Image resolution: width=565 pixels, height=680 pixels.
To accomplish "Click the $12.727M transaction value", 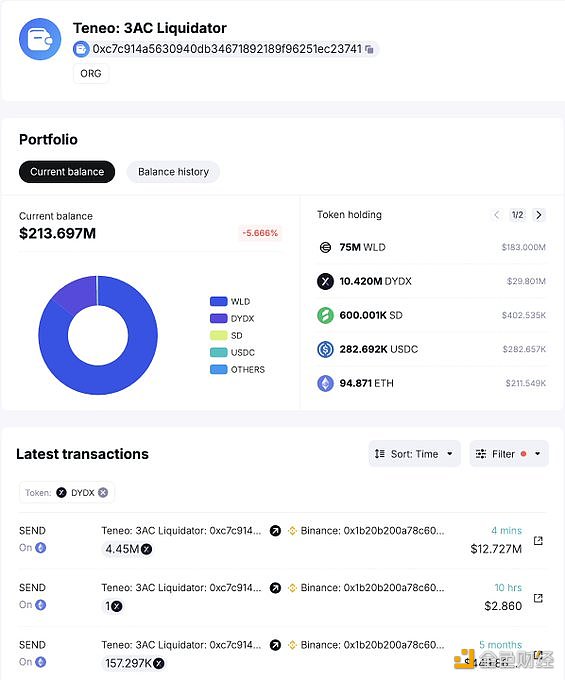I will (x=496, y=549).
